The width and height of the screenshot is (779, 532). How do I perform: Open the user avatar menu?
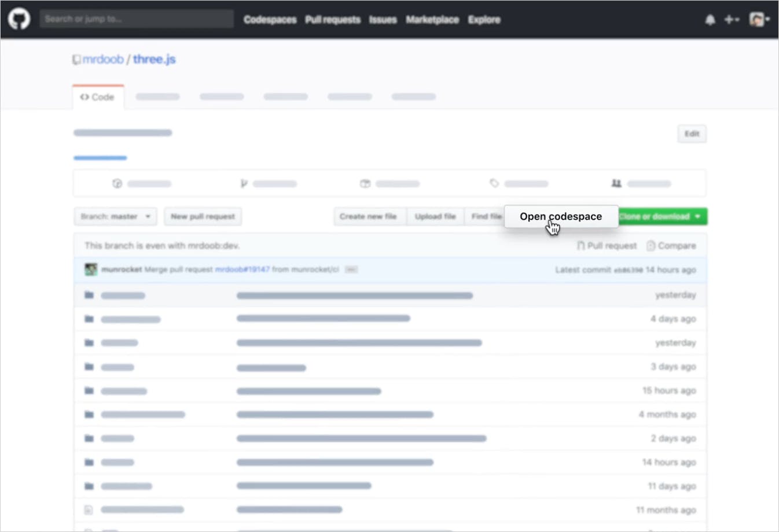coord(759,20)
